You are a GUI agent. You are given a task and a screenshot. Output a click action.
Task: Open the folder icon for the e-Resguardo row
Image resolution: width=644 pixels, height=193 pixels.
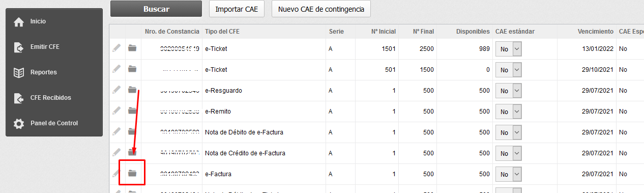coord(132,90)
